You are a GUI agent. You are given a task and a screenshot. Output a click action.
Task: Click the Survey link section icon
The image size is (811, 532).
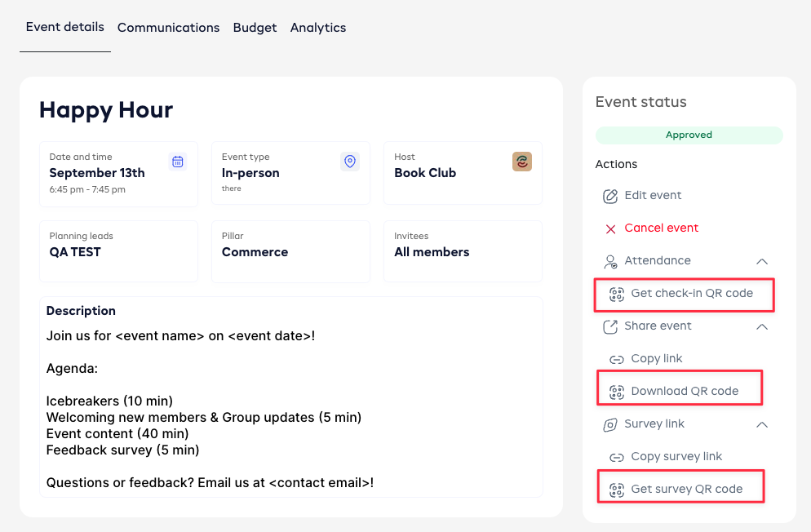point(610,424)
